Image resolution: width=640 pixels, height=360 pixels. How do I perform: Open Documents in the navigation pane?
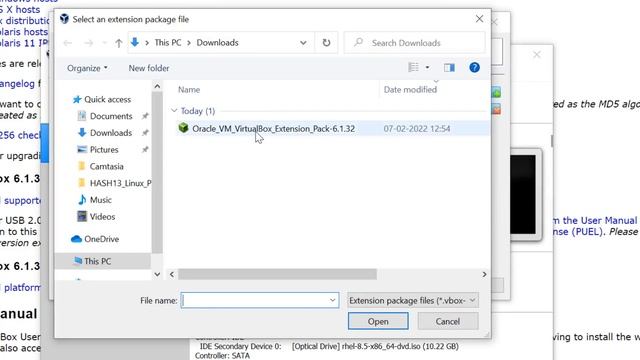[111, 116]
